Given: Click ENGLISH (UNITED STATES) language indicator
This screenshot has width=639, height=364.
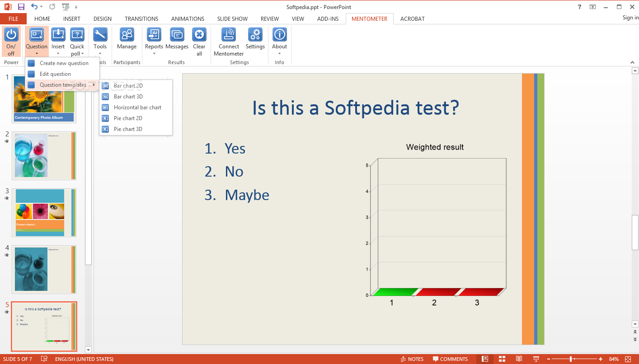Looking at the screenshot, I should [x=84, y=359].
